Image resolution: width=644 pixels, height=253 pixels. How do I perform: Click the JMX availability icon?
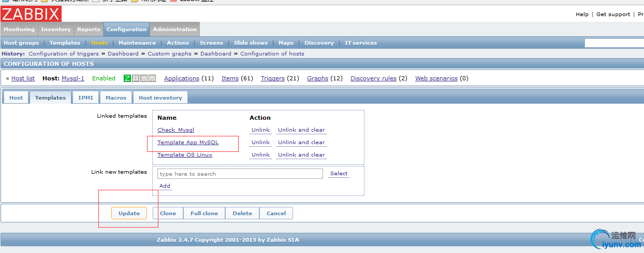pyautogui.click(x=144, y=78)
